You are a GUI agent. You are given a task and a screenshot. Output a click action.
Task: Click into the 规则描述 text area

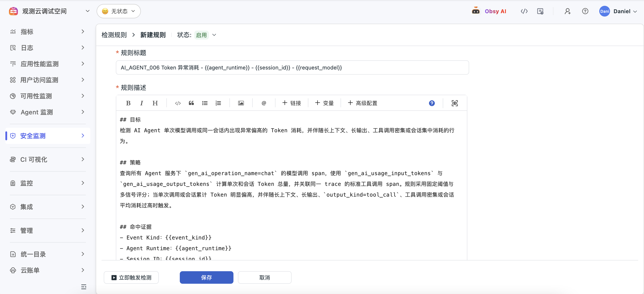pos(292,185)
